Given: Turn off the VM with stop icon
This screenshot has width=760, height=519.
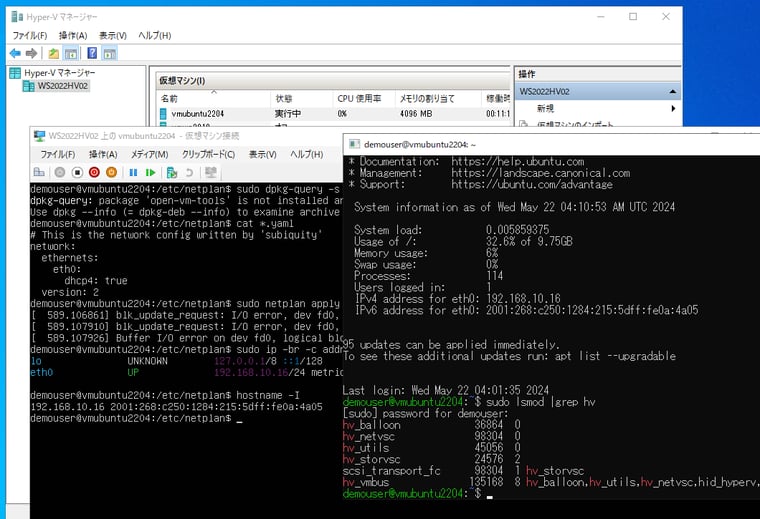Looking at the screenshot, I should (77, 172).
